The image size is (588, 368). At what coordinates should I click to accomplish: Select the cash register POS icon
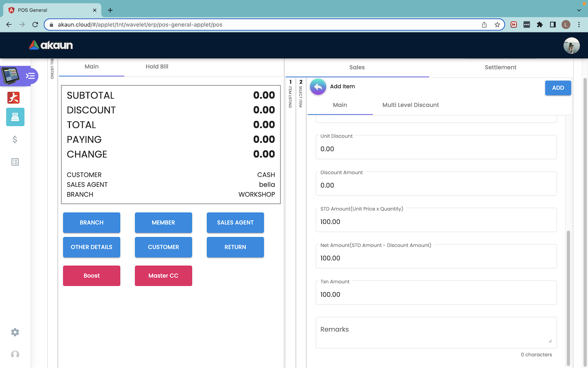(x=15, y=117)
